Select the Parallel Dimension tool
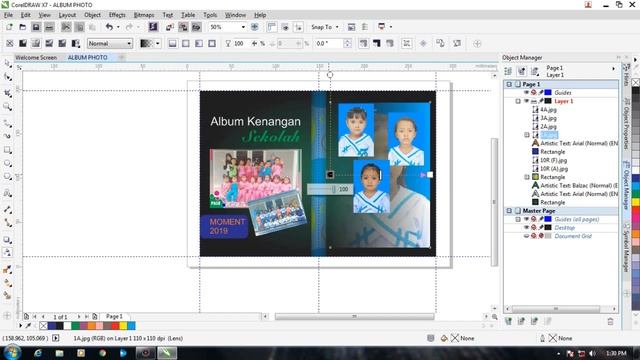The height and width of the screenshot is (360, 640). [7, 209]
